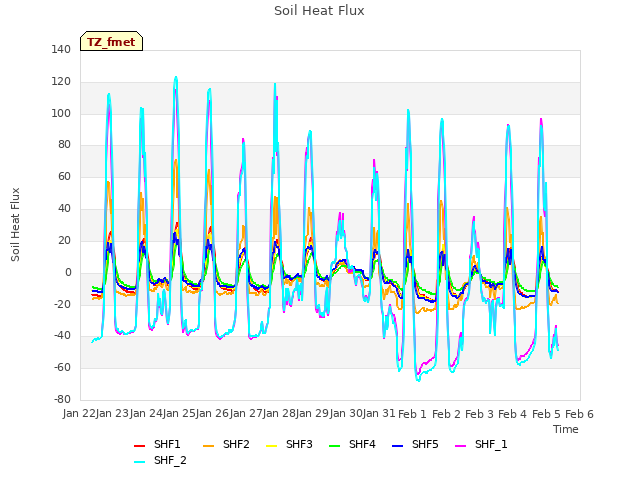Click the Jan 29 x-axis tick label
Viewport: 640px width, 480px height.
click(313, 414)
